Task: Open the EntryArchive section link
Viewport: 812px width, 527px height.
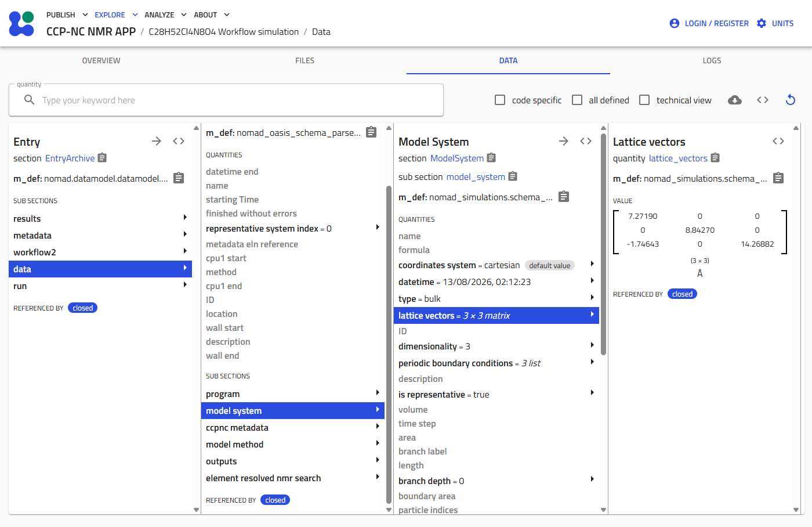Action: pyautogui.click(x=70, y=158)
